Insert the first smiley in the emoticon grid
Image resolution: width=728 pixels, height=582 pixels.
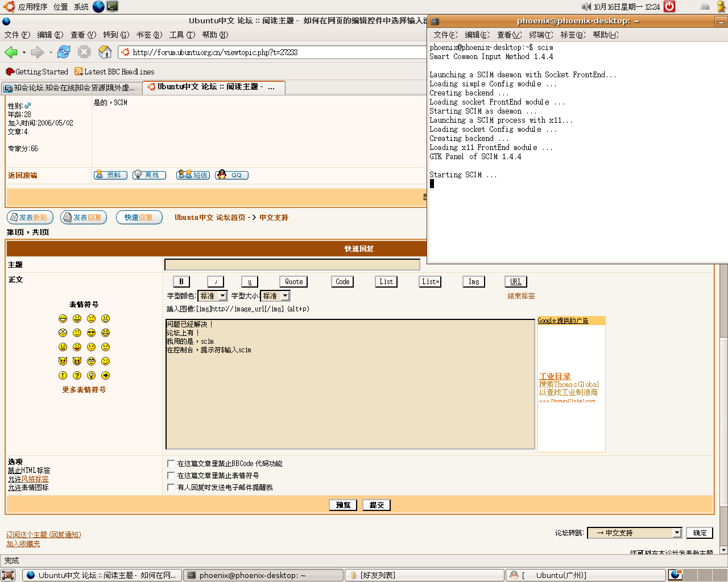point(63,319)
